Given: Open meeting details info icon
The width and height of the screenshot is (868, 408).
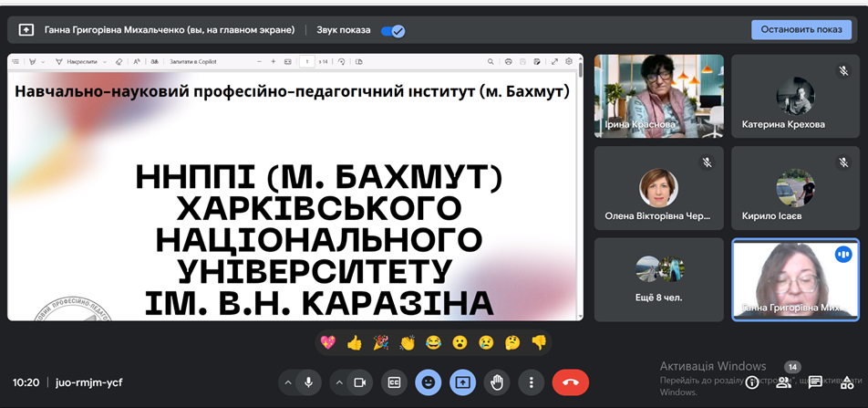Looking at the screenshot, I should [x=751, y=382].
